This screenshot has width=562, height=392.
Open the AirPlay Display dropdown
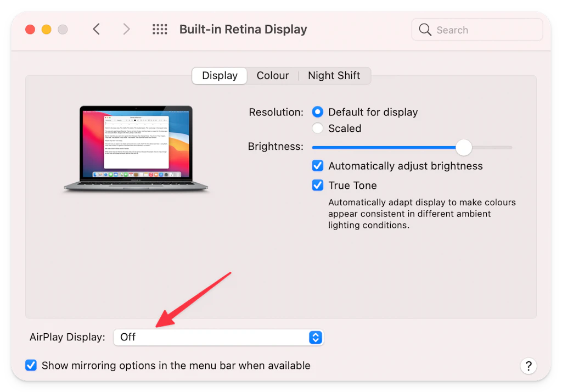(x=218, y=337)
